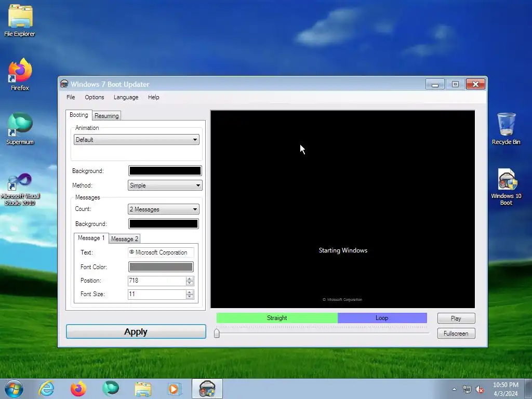The image size is (532, 399).
Task: Click the Boot Updater taskbar button
Action: pos(207,389)
